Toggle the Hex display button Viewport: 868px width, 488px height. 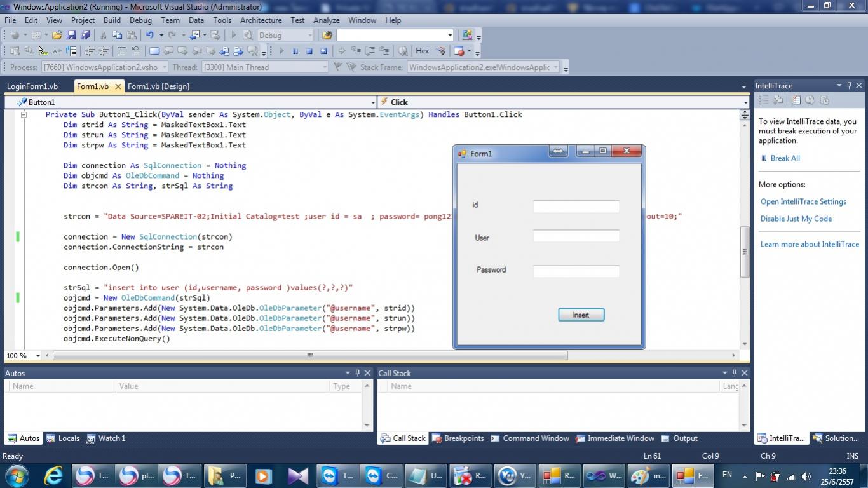tap(422, 51)
